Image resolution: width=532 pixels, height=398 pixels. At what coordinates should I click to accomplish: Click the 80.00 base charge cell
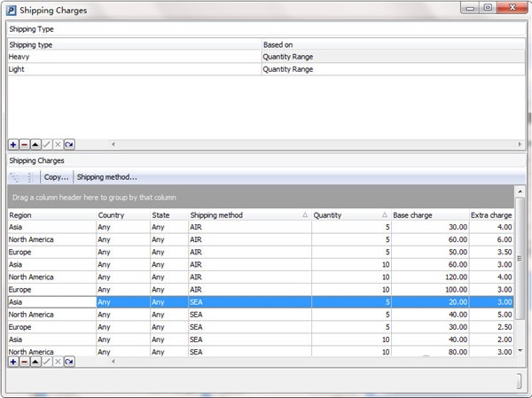430,352
